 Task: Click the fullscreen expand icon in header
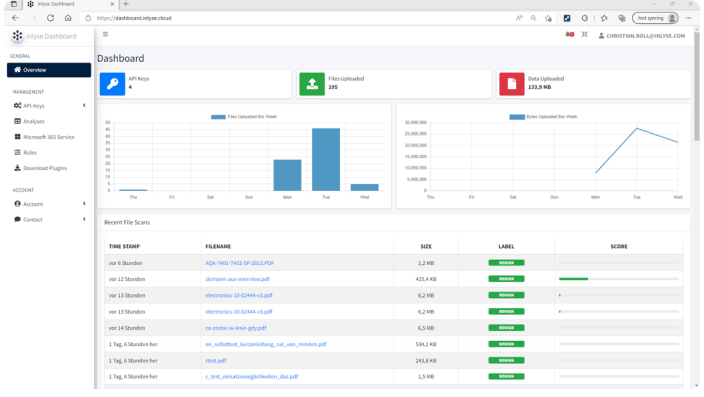coord(585,35)
